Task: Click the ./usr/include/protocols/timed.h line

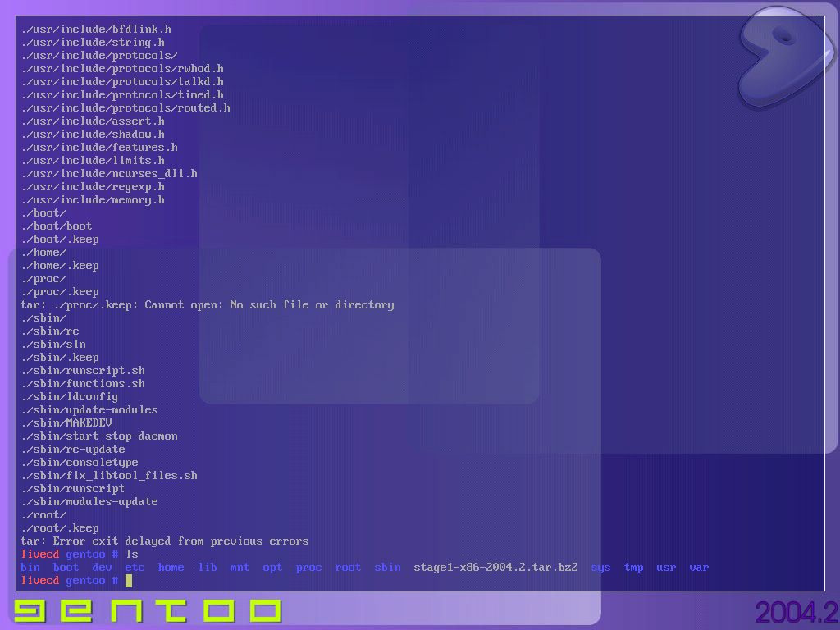Action: (122, 95)
